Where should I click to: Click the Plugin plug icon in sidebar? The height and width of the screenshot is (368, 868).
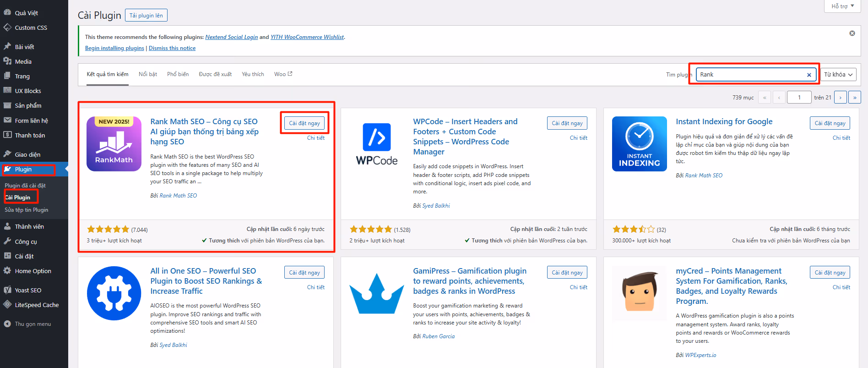7,169
